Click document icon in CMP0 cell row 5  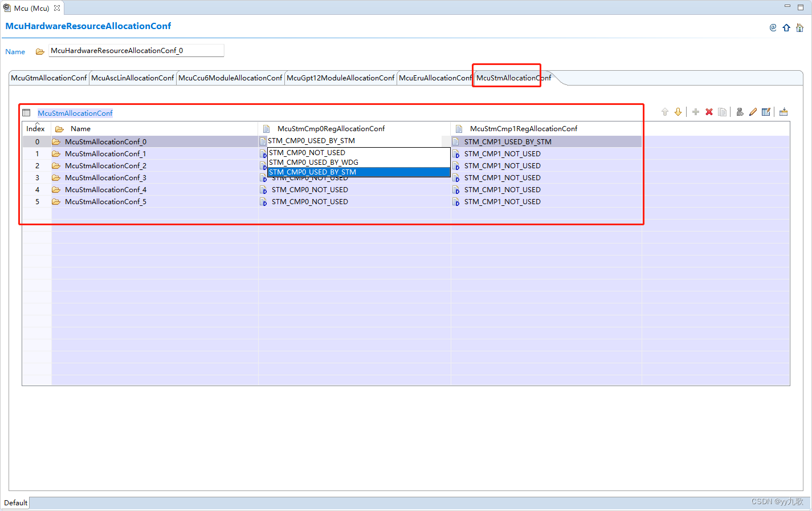click(x=263, y=201)
